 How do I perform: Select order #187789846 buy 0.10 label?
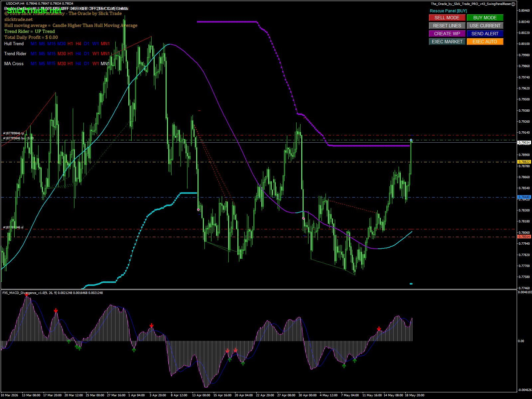[x=18, y=138]
